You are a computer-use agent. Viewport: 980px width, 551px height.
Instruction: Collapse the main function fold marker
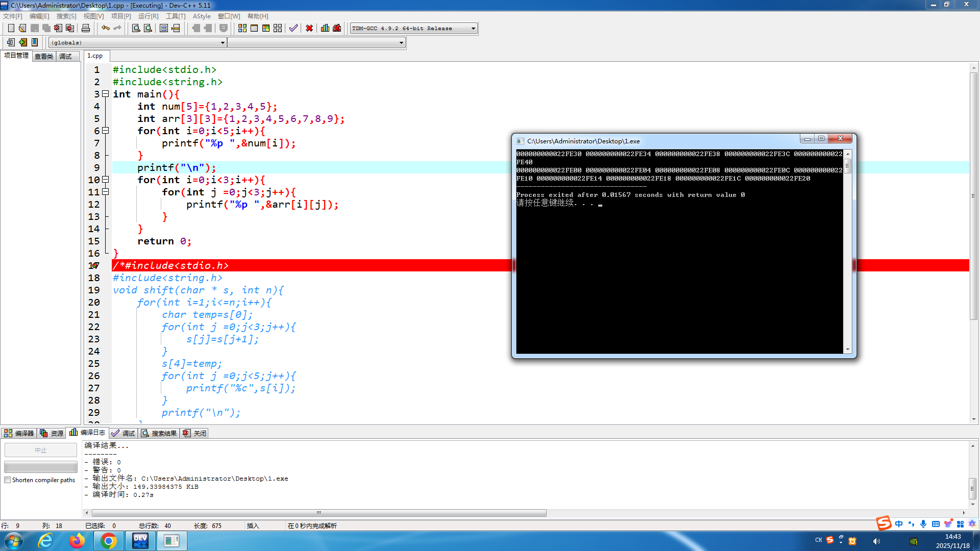pyautogui.click(x=106, y=94)
